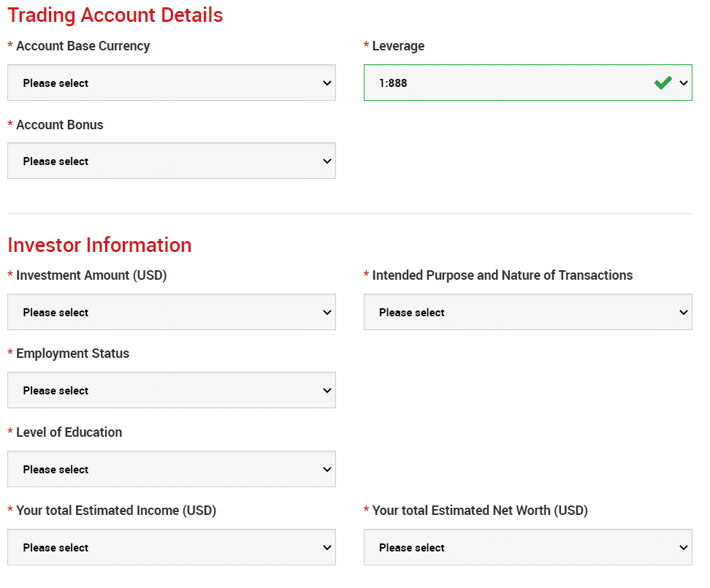
Task: Open the Account Base Currency dropdown
Action: 172,83
